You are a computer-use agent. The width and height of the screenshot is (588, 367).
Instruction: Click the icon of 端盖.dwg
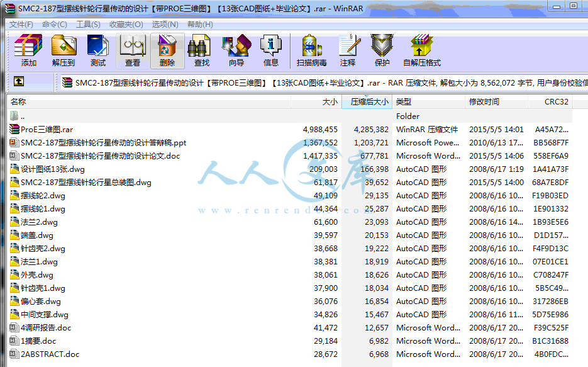14,235
